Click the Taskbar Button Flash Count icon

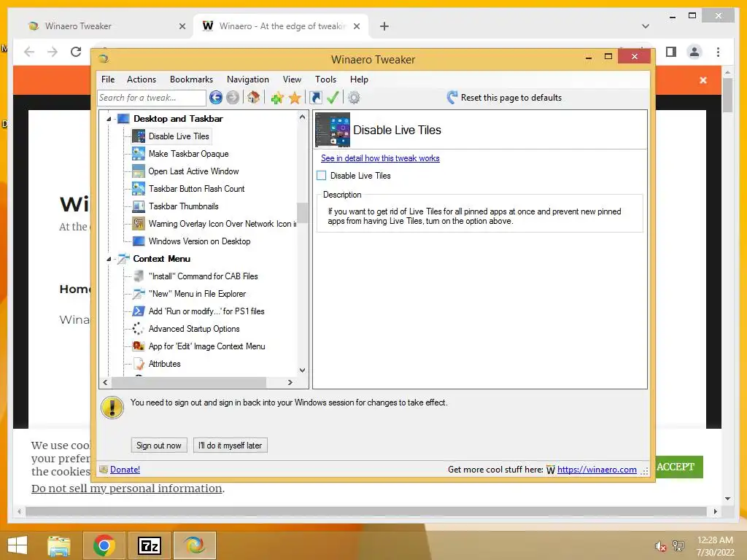[x=139, y=189]
